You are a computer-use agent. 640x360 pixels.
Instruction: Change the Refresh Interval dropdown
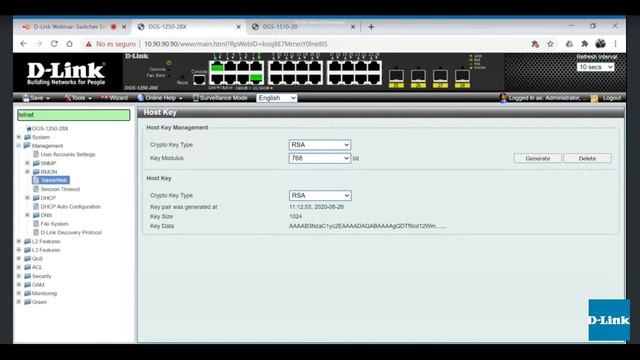[x=596, y=67]
